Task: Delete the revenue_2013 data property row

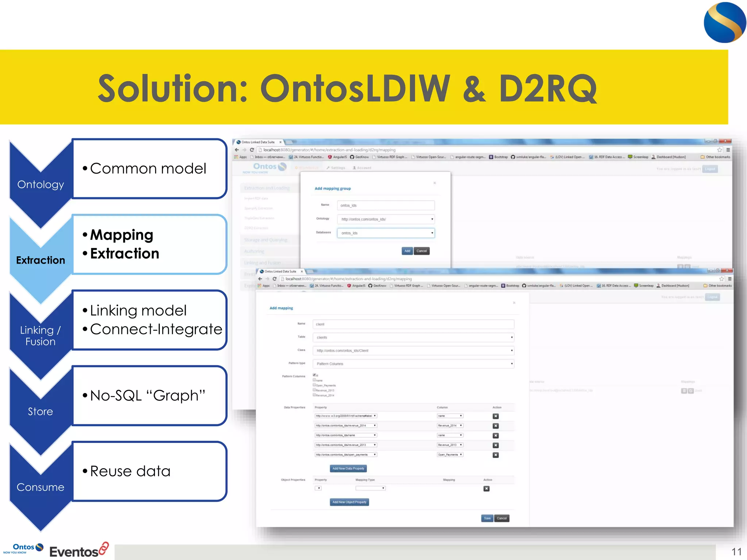Action: (496, 445)
